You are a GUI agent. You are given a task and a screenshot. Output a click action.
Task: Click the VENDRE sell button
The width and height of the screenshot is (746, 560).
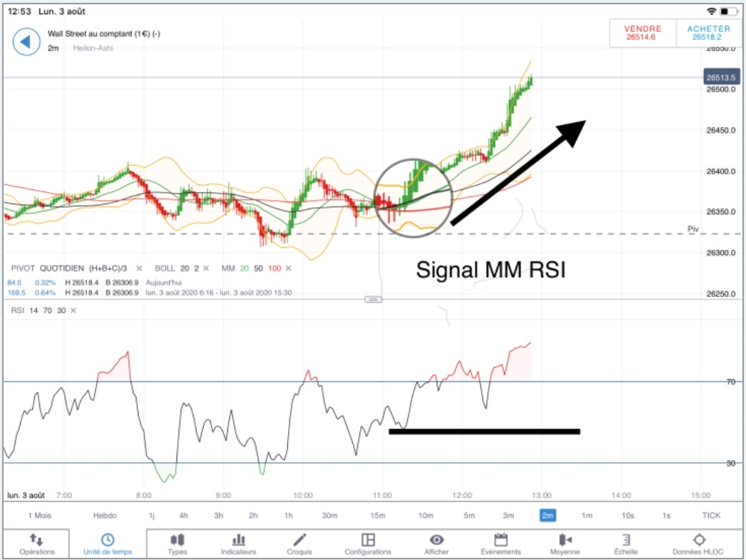click(x=643, y=33)
